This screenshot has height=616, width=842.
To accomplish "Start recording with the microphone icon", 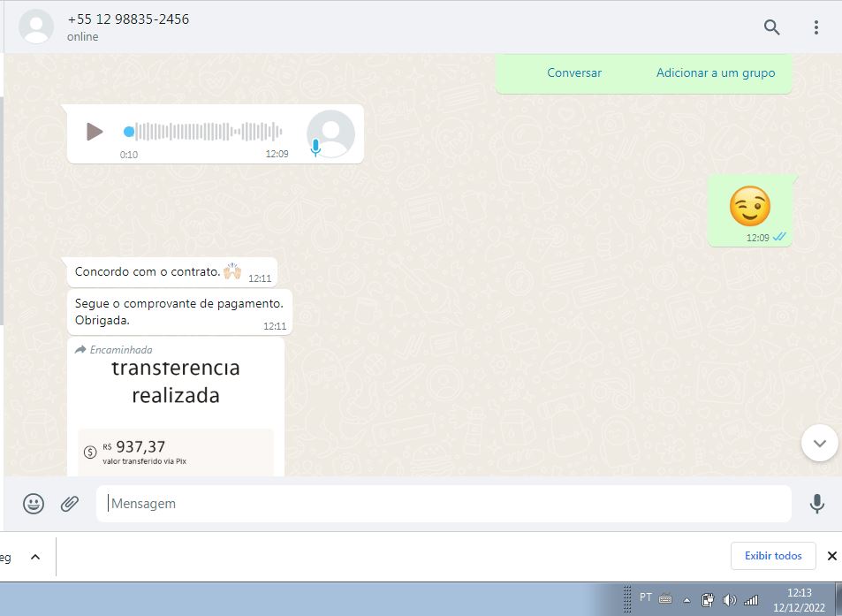I will pyautogui.click(x=816, y=504).
